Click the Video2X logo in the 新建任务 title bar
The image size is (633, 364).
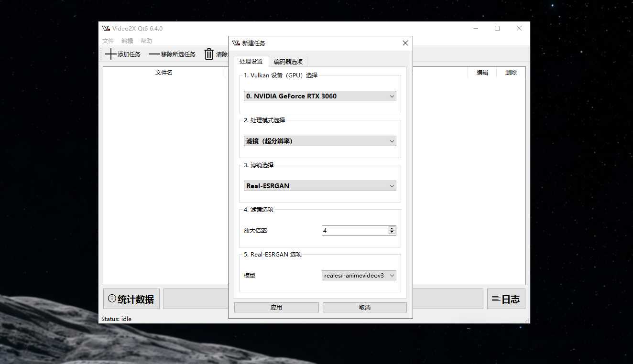click(x=236, y=43)
